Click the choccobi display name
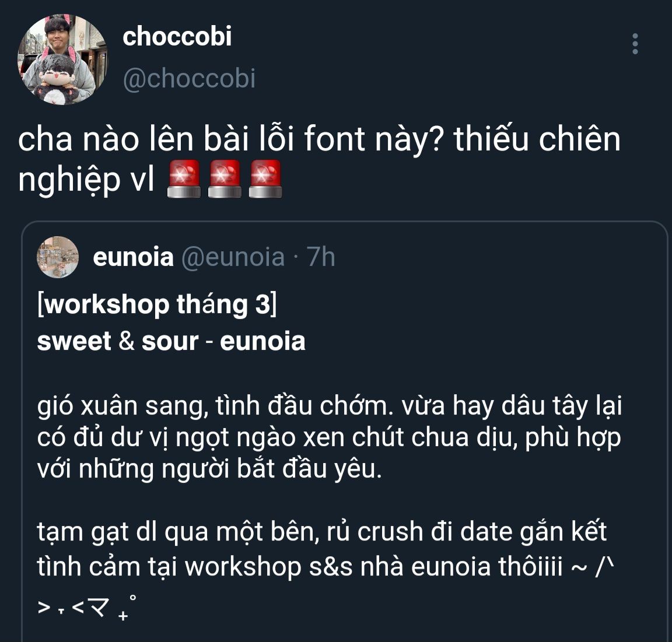 (x=177, y=36)
